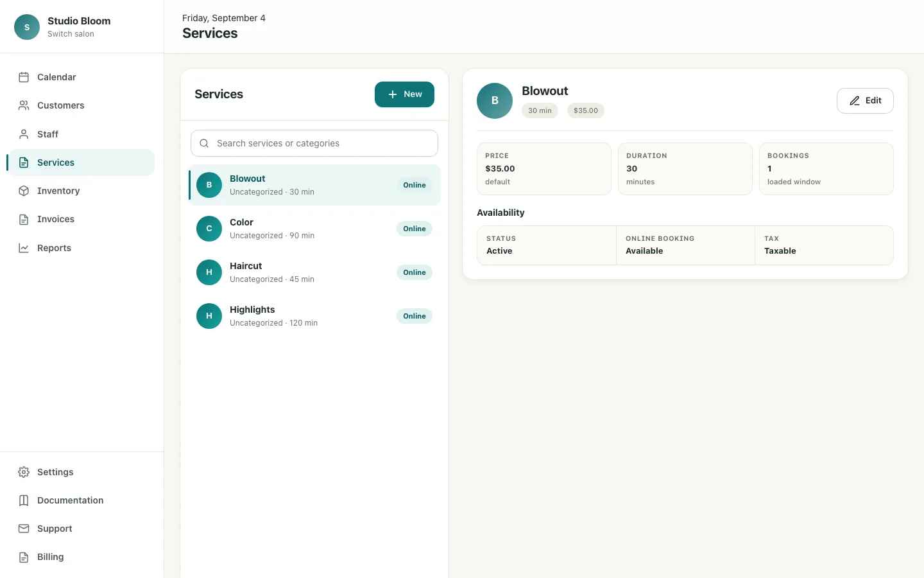The image size is (924, 578).
Task: Click the Online badge on Highlights
Action: pos(415,316)
